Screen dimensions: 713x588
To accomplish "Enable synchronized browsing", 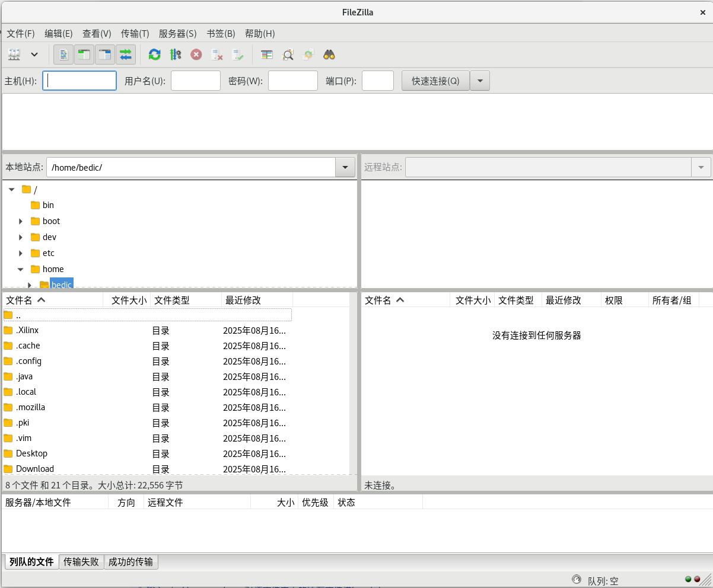I will click(x=308, y=54).
